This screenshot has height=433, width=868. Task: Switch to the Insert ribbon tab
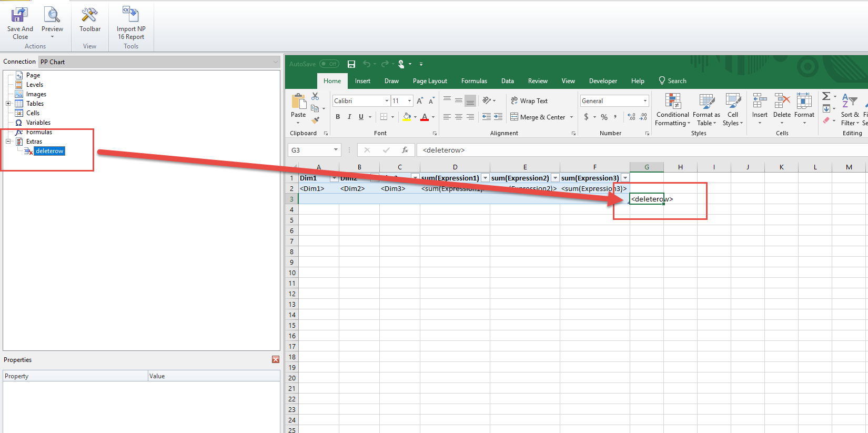[362, 81]
